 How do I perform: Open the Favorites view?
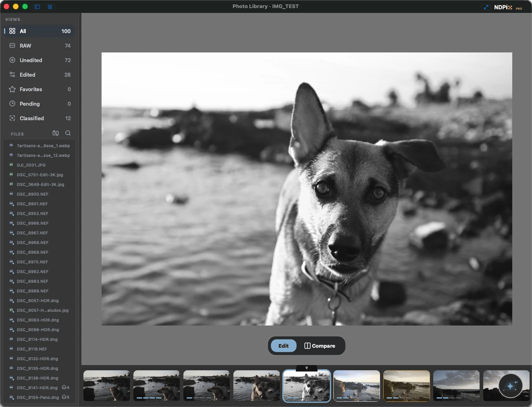pos(39,89)
